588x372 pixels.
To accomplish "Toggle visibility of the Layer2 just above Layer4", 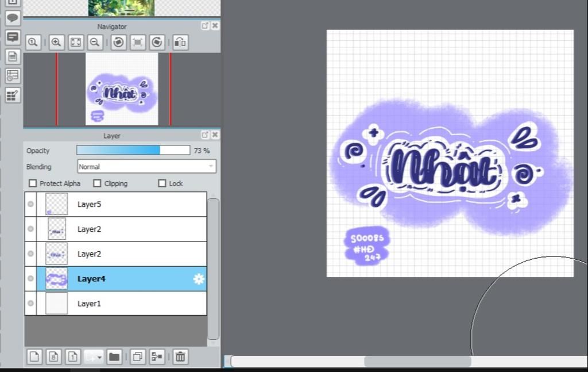I will tap(31, 254).
